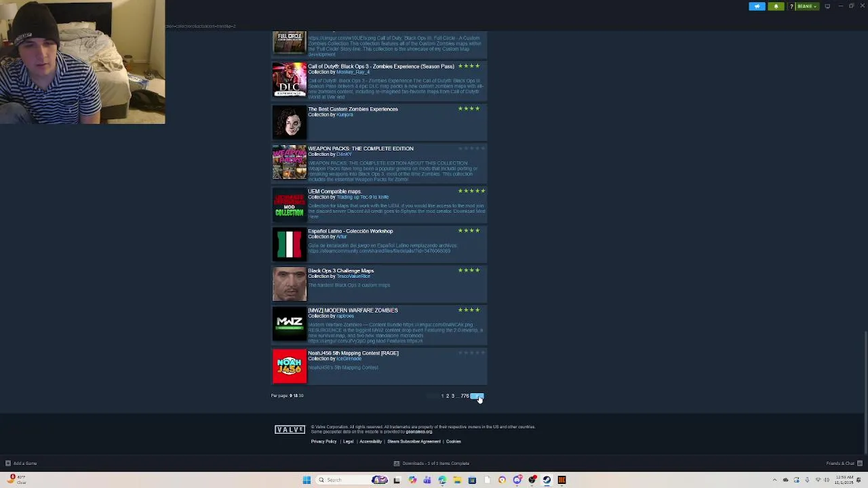Viewport: 868px width, 488px height.
Task: Open NoahJ456 5th Mapping Contest collection
Action: [x=353, y=353]
